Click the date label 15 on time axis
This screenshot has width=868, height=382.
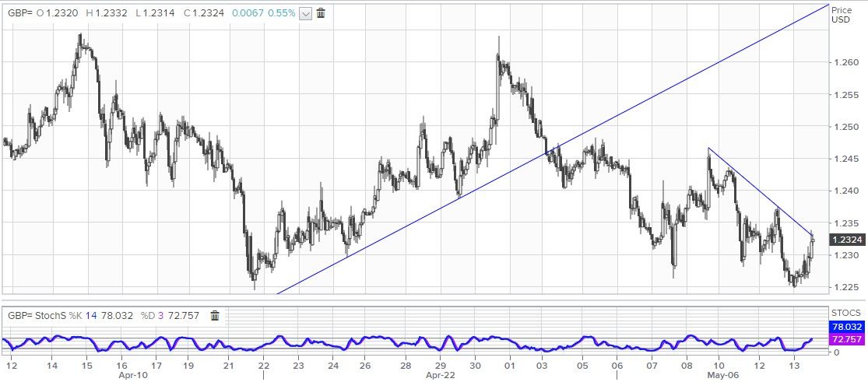87,366
